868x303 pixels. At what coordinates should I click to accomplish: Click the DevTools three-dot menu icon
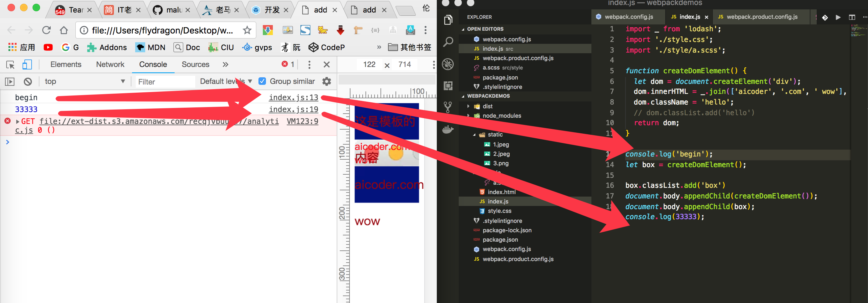coord(309,64)
